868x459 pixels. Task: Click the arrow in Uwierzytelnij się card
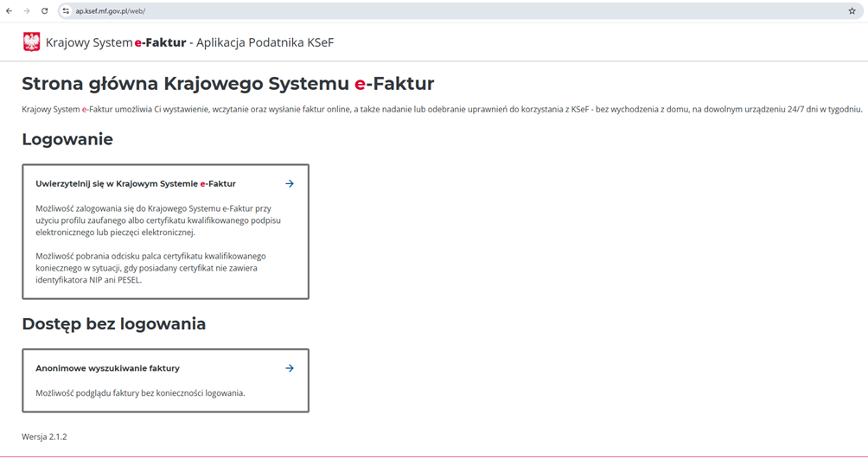point(290,184)
